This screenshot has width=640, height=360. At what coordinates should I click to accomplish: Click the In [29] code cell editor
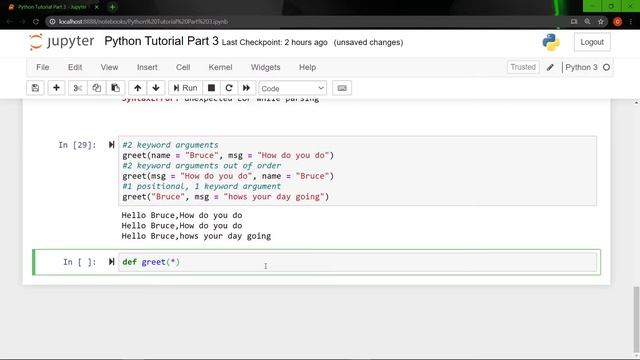pos(358,171)
